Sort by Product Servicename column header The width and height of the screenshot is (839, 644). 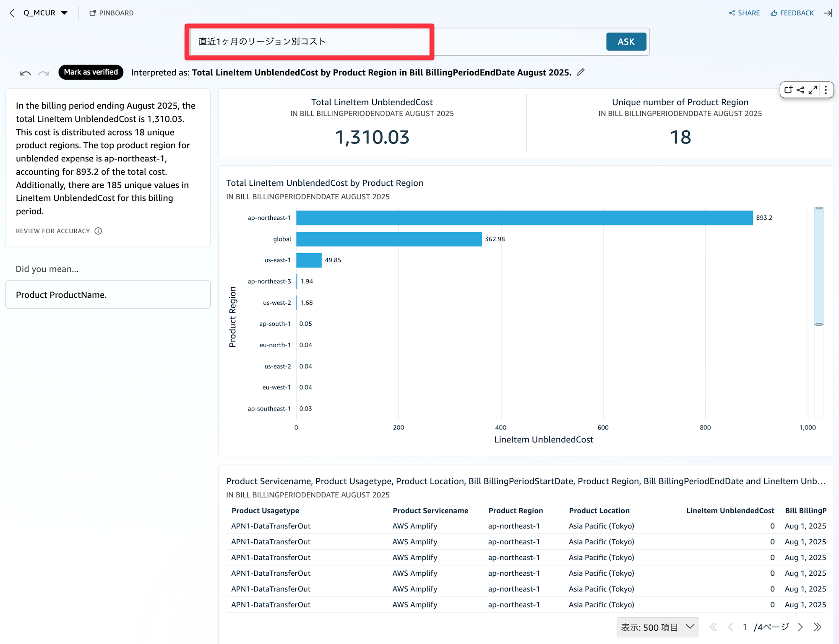[430, 511]
